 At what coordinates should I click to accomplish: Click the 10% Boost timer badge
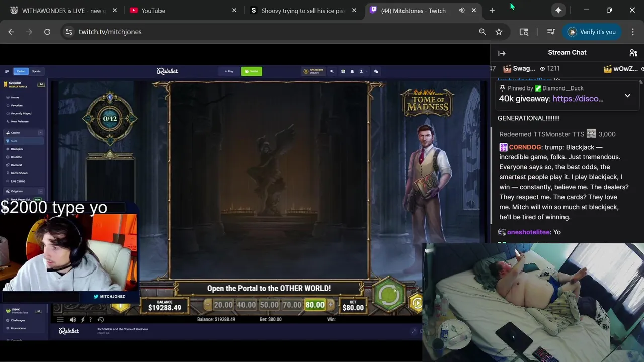[x=313, y=71]
